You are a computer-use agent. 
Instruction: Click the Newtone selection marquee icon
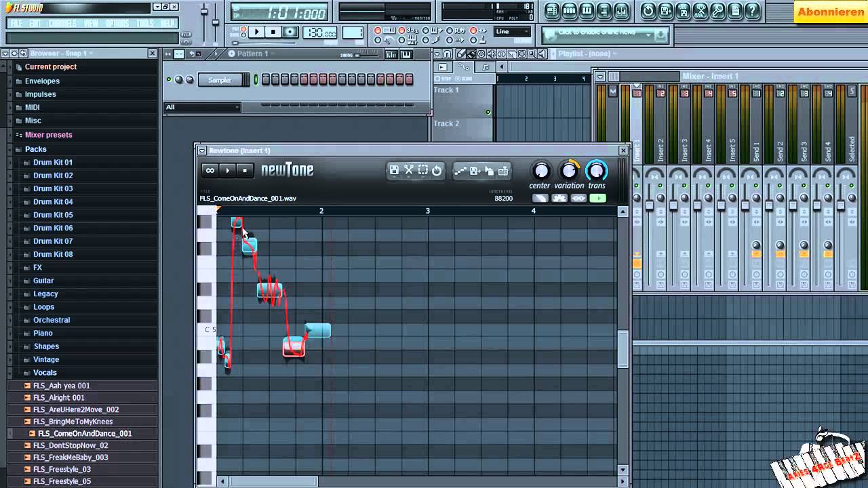[x=422, y=170]
